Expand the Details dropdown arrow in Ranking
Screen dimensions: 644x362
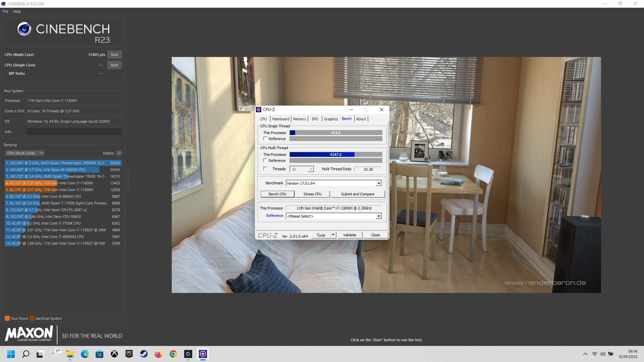pos(119,153)
